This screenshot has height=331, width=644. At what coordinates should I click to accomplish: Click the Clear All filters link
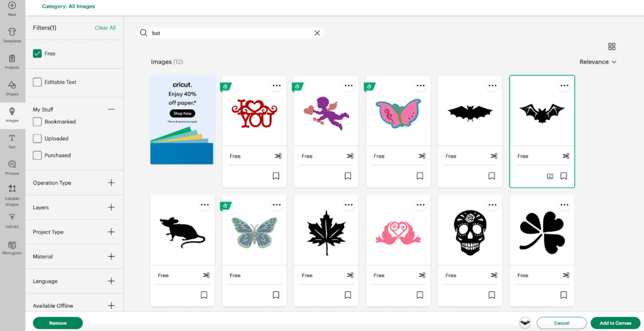(105, 28)
